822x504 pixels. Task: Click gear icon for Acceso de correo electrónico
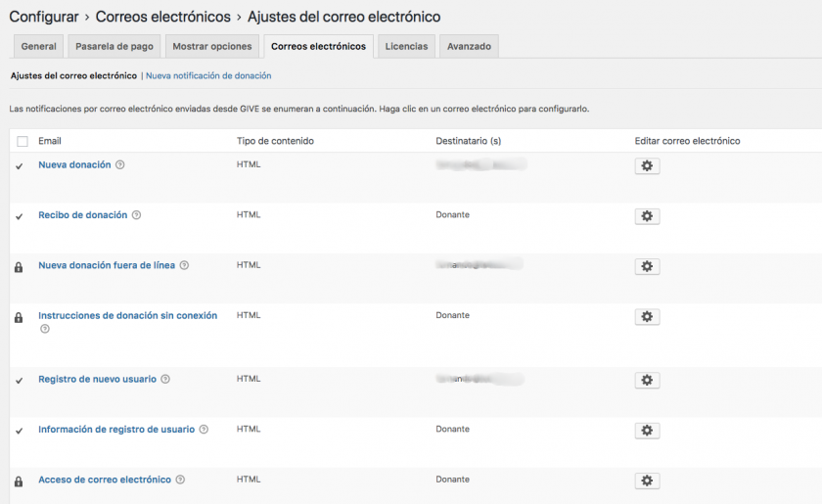647,481
